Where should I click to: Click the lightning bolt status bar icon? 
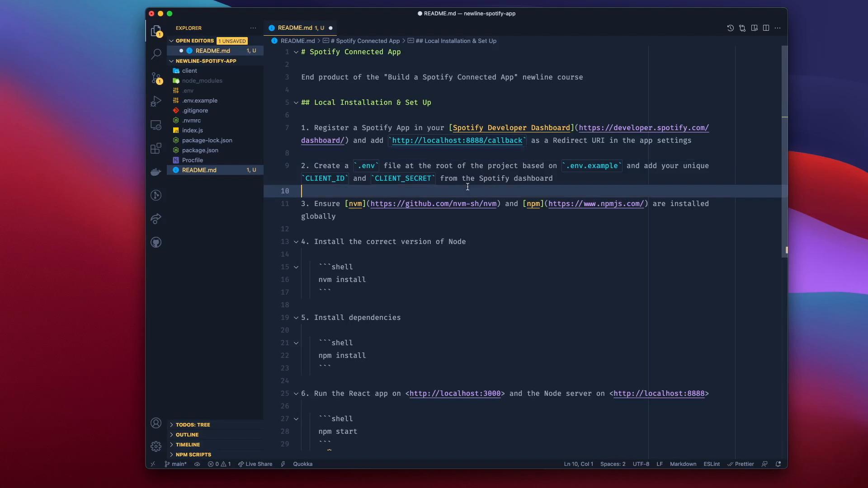(283, 464)
